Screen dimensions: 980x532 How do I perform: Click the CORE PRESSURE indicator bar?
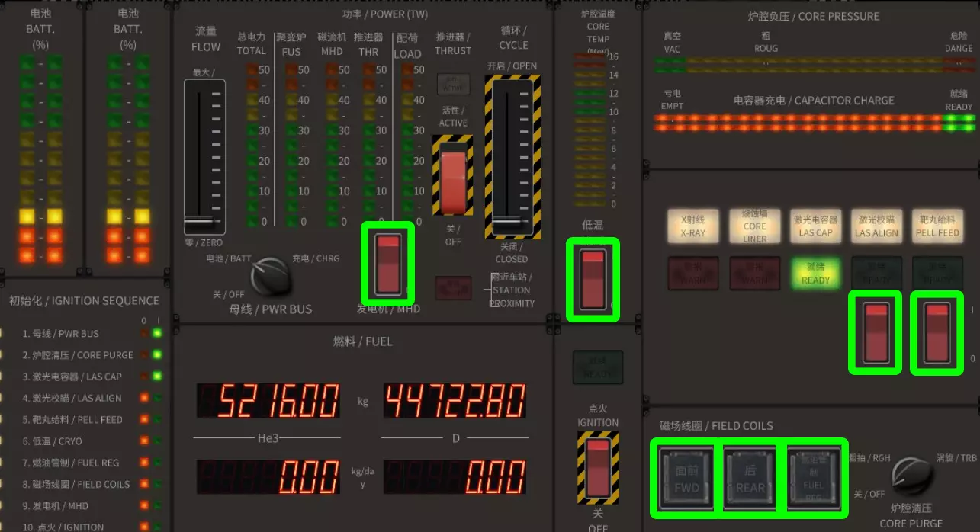click(x=814, y=65)
